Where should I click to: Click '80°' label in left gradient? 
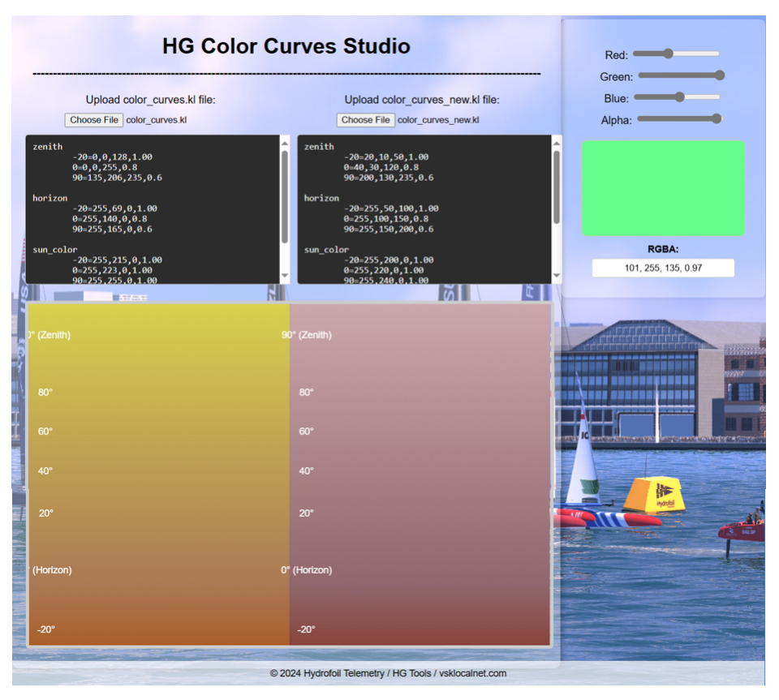click(45, 393)
